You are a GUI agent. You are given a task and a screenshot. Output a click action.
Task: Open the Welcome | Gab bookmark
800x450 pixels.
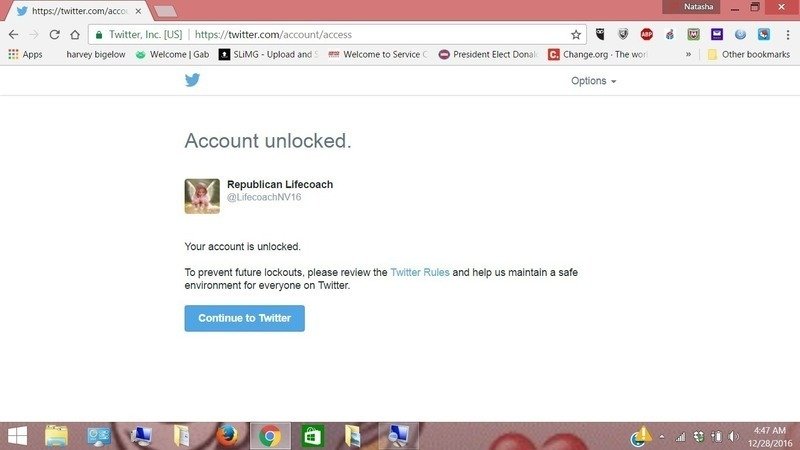point(172,54)
